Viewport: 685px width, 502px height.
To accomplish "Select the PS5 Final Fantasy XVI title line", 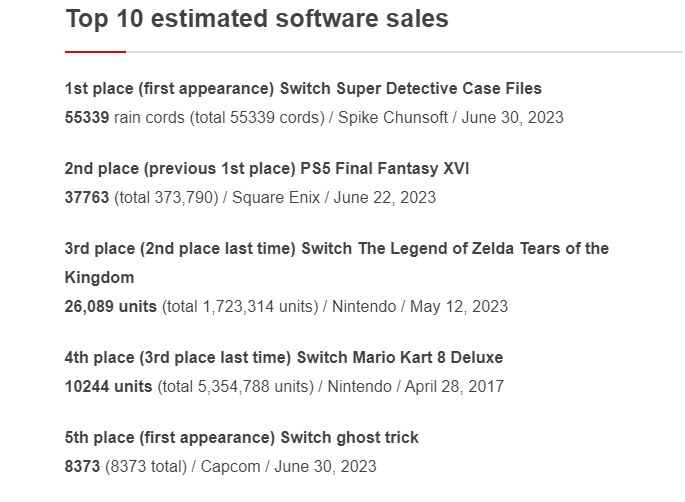I will 266,169.
